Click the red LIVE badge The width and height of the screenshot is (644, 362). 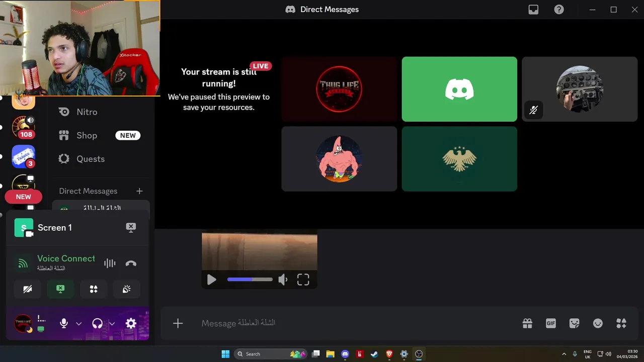(261, 66)
